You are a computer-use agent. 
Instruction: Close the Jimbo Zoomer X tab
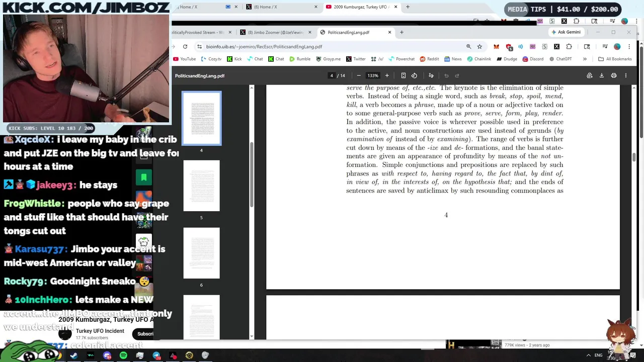point(309,33)
